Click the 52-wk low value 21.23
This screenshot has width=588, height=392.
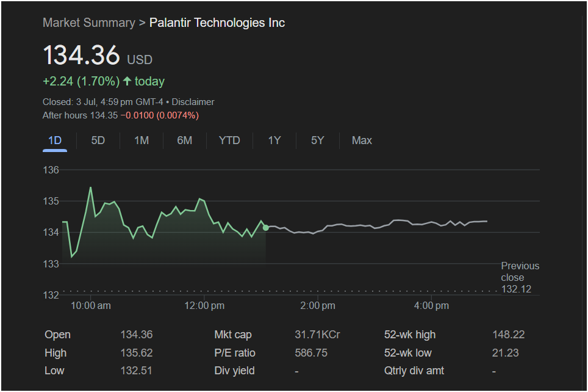click(x=506, y=353)
